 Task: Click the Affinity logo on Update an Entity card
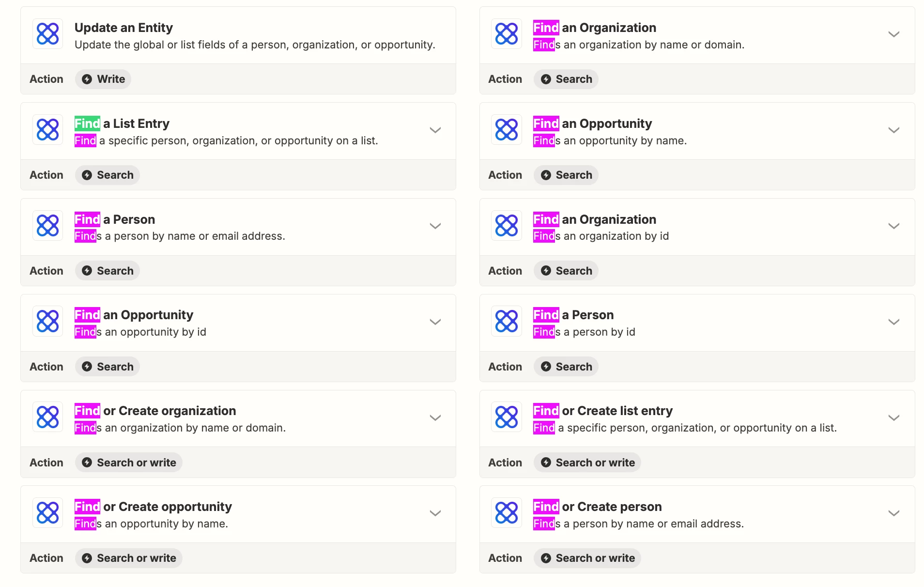pyautogui.click(x=47, y=34)
